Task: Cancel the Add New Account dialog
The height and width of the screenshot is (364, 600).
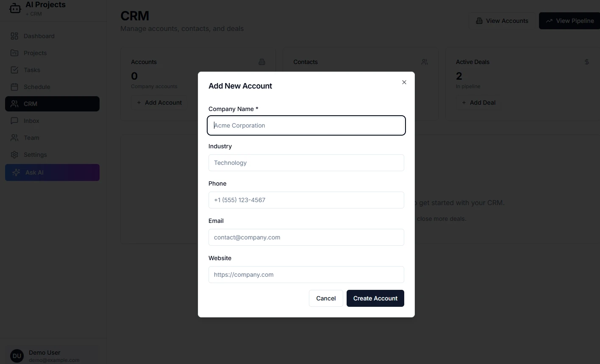Action: tap(325, 298)
